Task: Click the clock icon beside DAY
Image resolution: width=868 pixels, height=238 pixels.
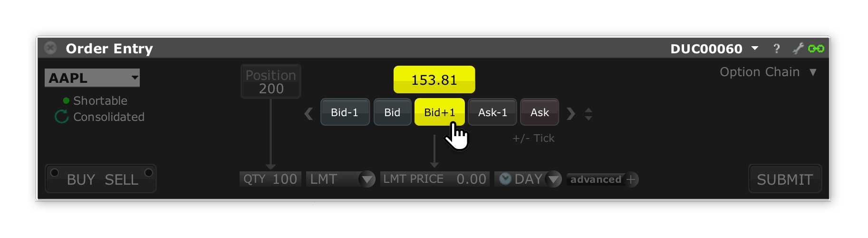Action: pyautogui.click(x=505, y=179)
